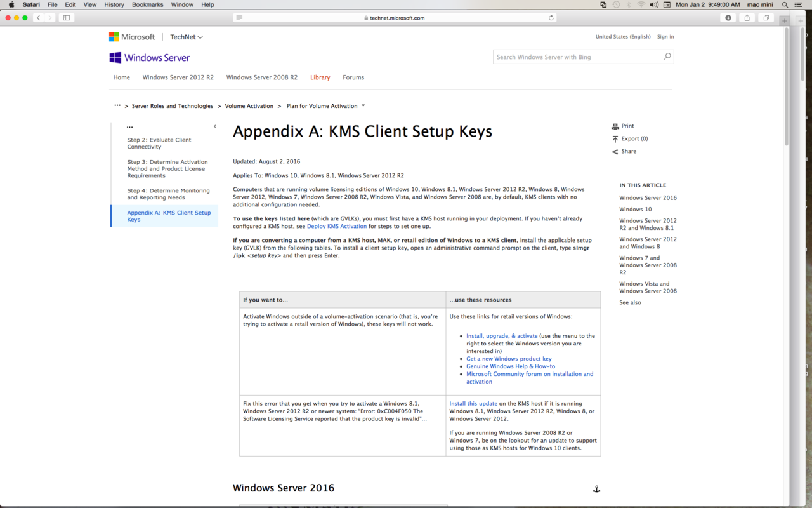This screenshot has width=812, height=508.
Task: Open Step 4: Determine Monitoring and Reporting Needs
Action: tap(168, 194)
